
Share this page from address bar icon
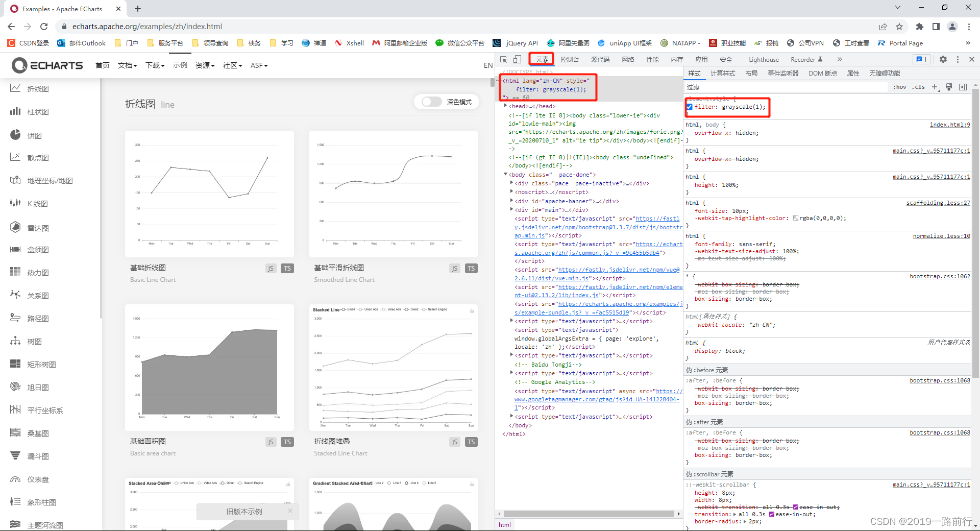point(883,27)
